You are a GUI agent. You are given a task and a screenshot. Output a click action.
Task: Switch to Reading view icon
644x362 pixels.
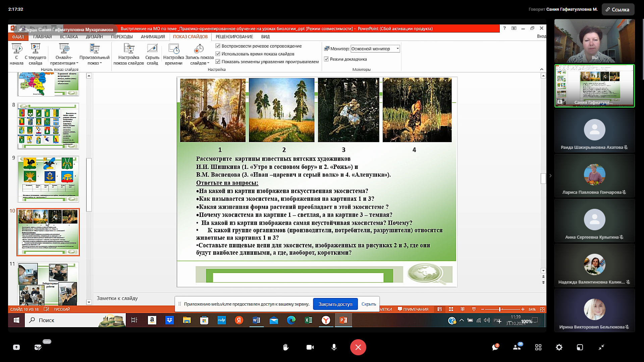pos(463,309)
